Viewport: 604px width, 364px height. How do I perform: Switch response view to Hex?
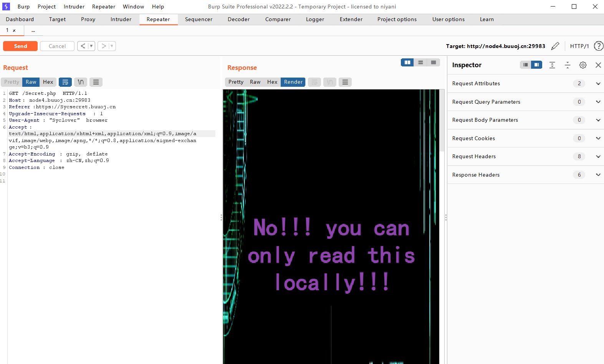tap(272, 82)
